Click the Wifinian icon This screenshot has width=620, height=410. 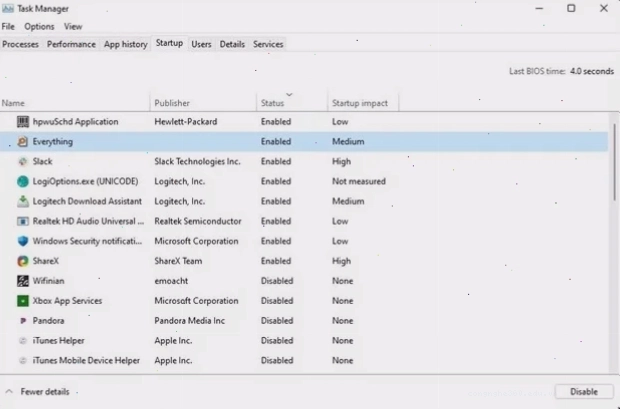(x=23, y=281)
